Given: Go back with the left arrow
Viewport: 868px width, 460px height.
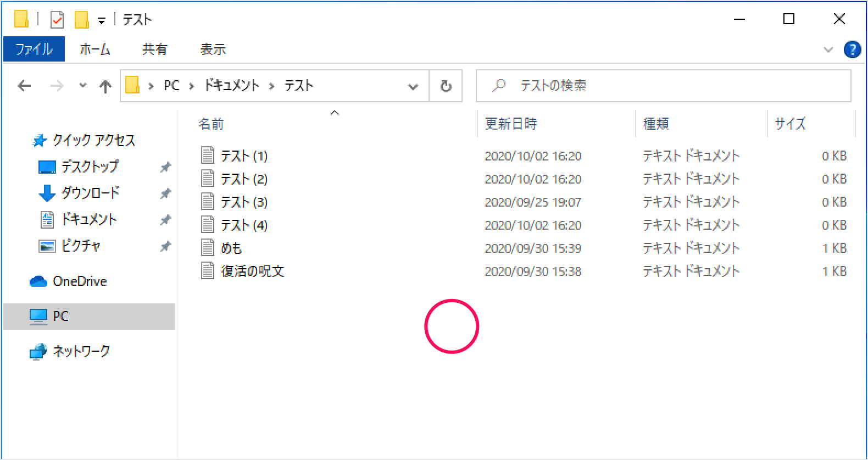Looking at the screenshot, I should [24, 86].
